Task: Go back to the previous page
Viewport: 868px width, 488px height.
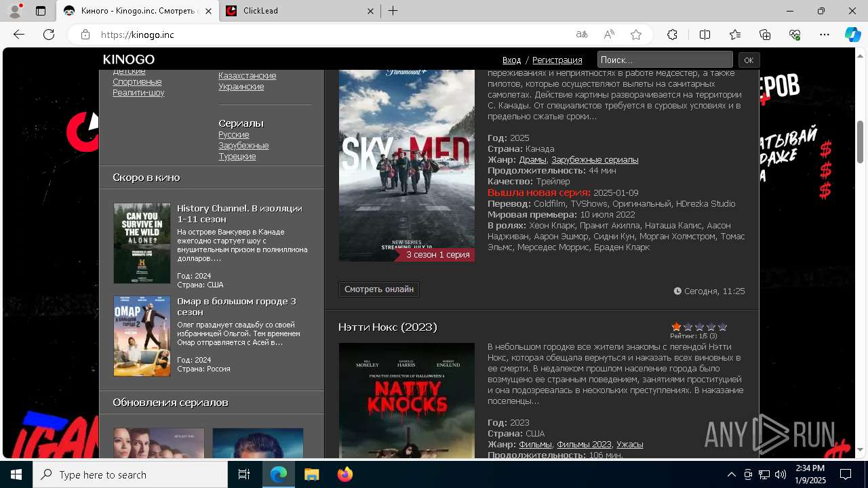Action: (x=19, y=35)
